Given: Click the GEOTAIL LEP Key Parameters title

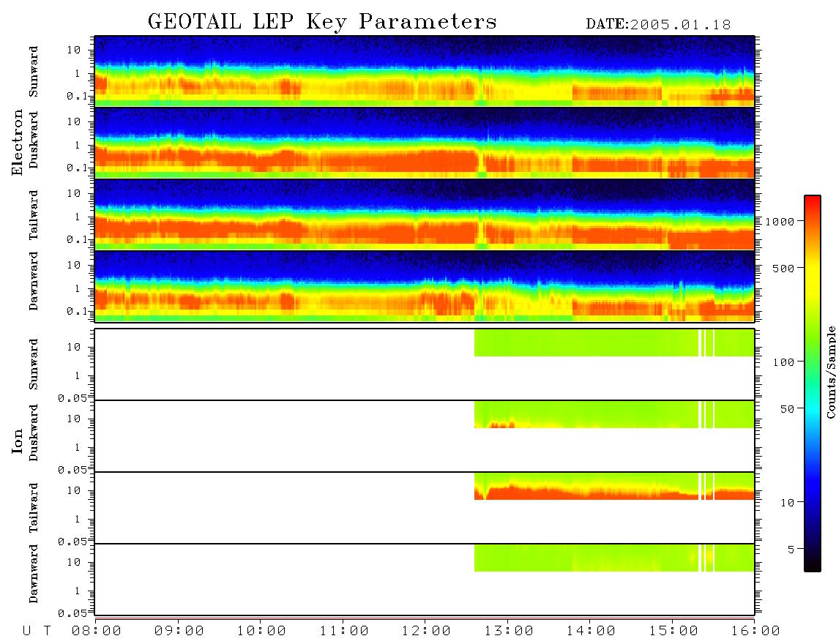Looking at the screenshot, I should click(x=322, y=22).
